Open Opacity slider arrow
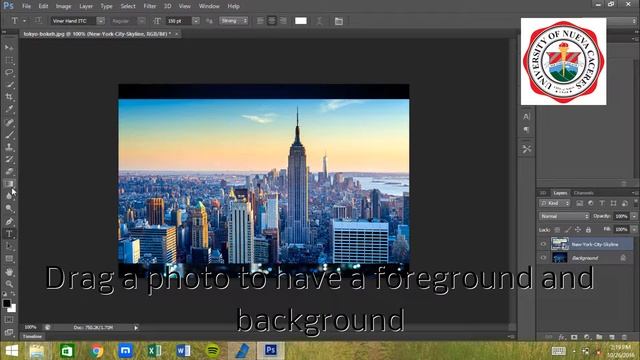Viewport: 640px width, 360px height. [634, 216]
